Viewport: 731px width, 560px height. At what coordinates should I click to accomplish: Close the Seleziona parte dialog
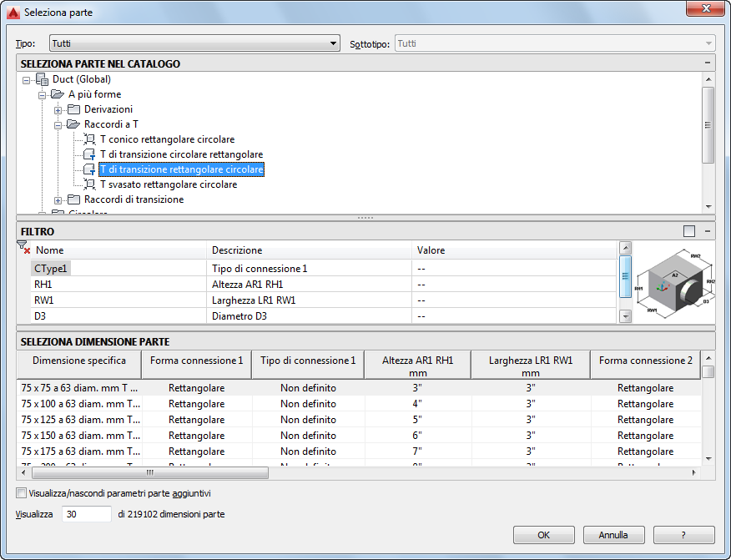click(706, 8)
